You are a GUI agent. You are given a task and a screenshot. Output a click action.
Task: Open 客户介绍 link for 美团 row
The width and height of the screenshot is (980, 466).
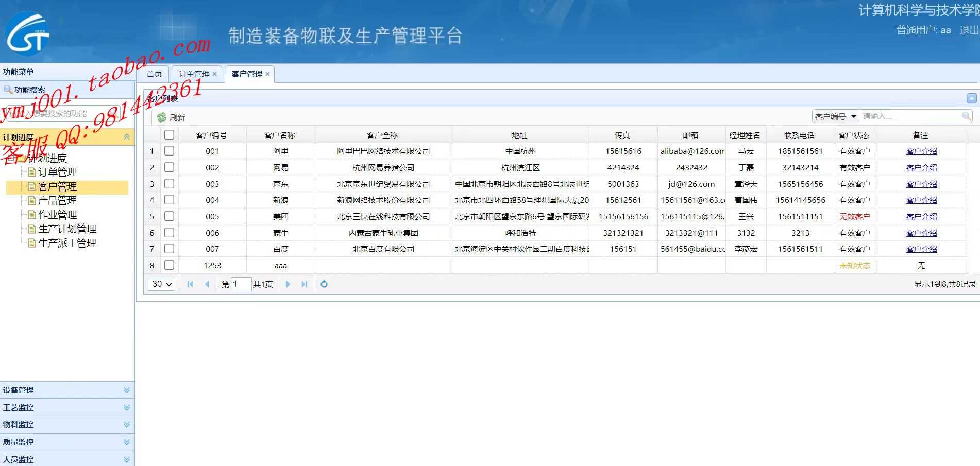click(921, 216)
